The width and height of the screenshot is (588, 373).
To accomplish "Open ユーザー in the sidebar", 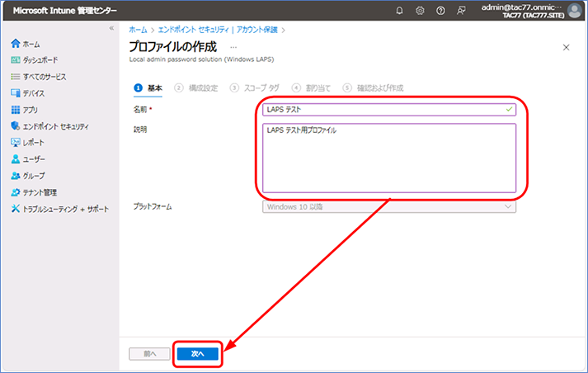I will (x=34, y=159).
